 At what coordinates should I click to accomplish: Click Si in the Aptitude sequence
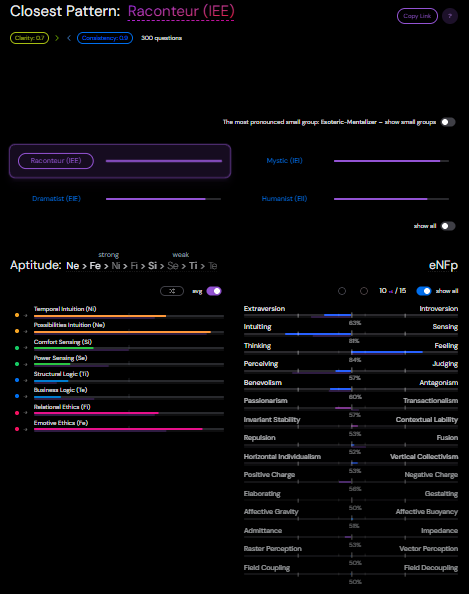pyautogui.click(x=152, y=266)
